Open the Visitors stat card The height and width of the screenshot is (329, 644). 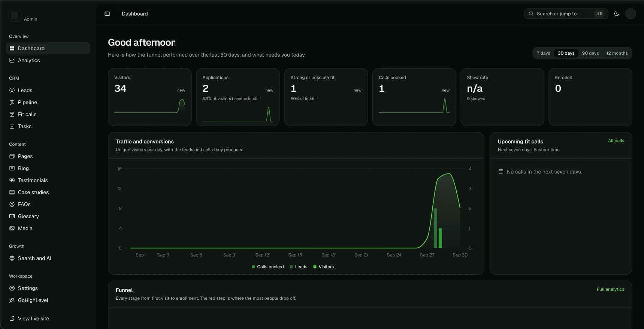[150, 97]
